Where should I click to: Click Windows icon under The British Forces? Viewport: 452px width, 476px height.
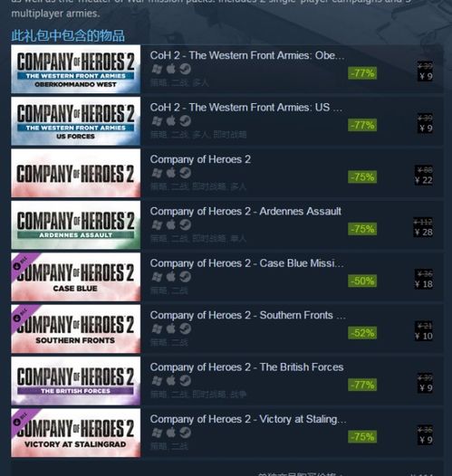click(x=157, y=380)
